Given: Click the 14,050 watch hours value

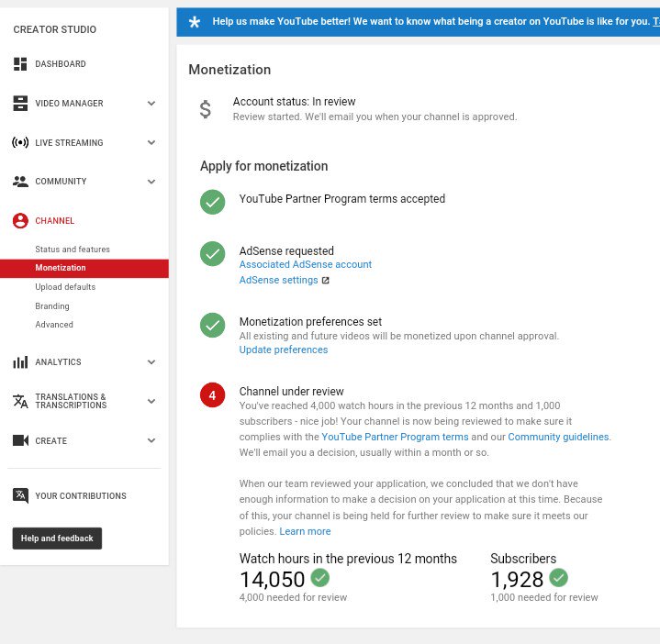Looking at the screenshot, I should point(272,579).
